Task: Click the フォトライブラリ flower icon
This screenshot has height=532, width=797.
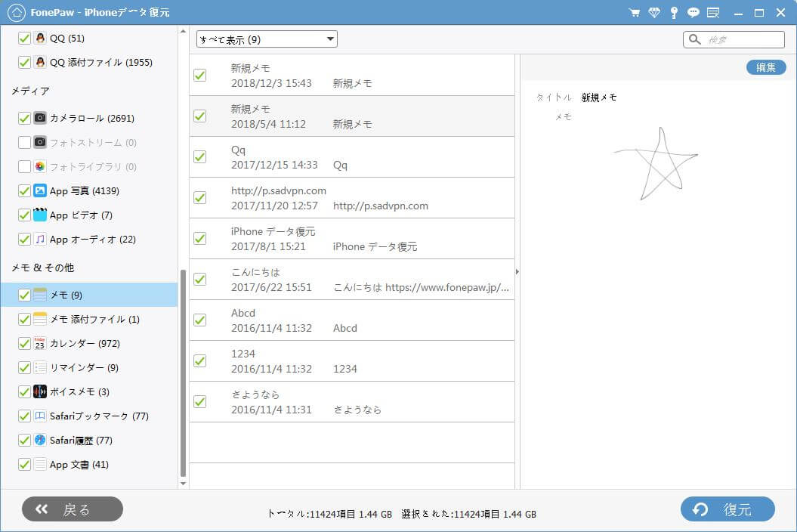Action: (40, 166)
